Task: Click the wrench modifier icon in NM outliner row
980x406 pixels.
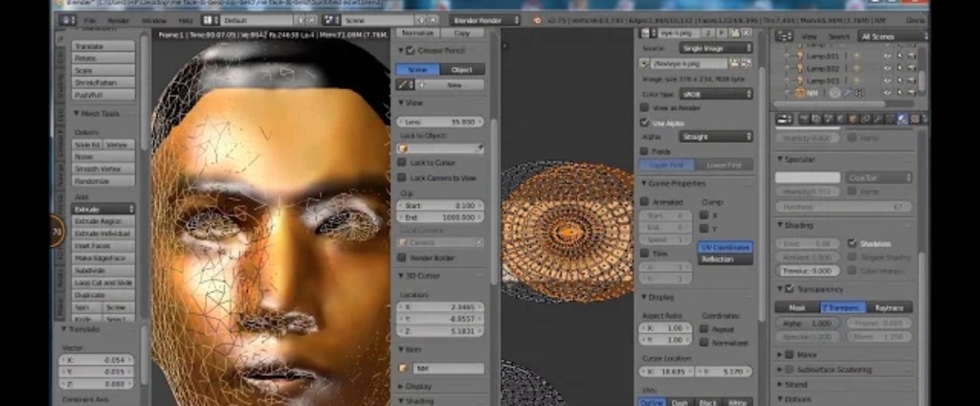Action: tap(848, 93)
